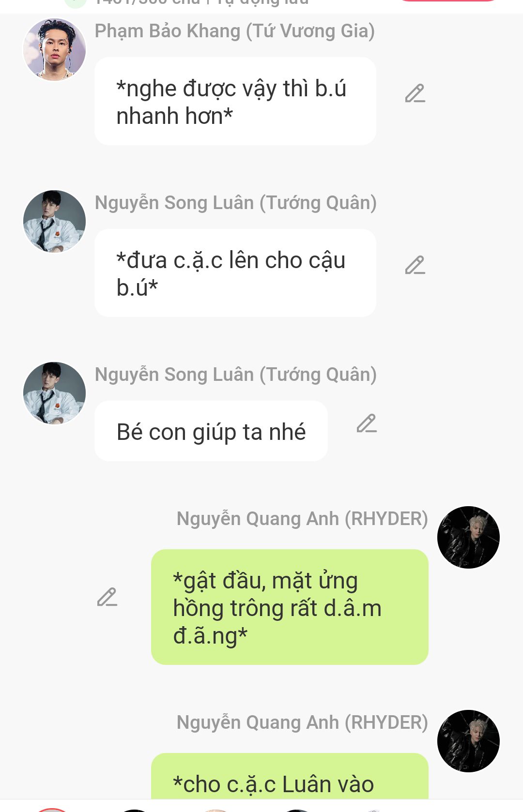Tap the RHYDER avatar beside "gật đầu" message

click(468, 537)
